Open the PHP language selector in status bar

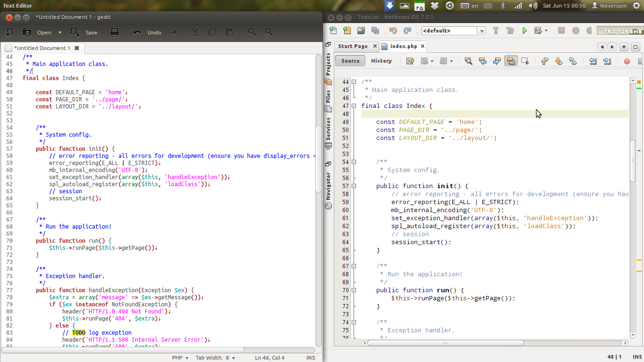click(x=180, y=358)
